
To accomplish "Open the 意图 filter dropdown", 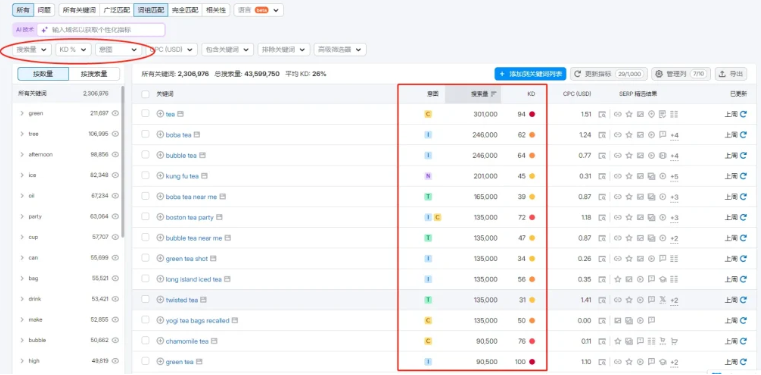I will click(x=118, y=49).
